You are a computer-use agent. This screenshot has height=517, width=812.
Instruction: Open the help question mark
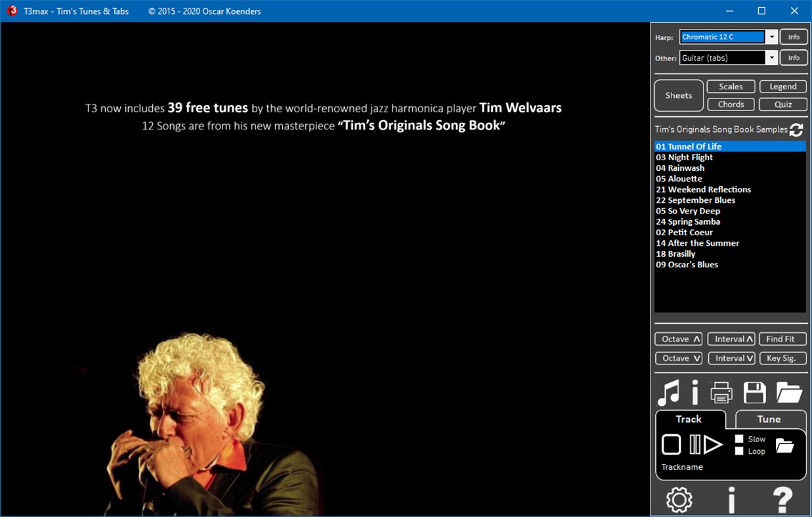pos(782,499)
